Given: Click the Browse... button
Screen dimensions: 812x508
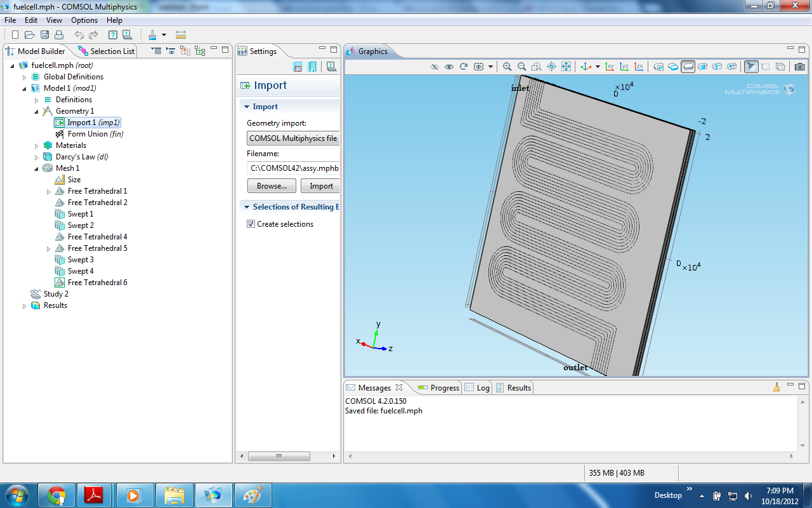Looking at the screenshot, I should pyautogui.click(x=272, y=186).
